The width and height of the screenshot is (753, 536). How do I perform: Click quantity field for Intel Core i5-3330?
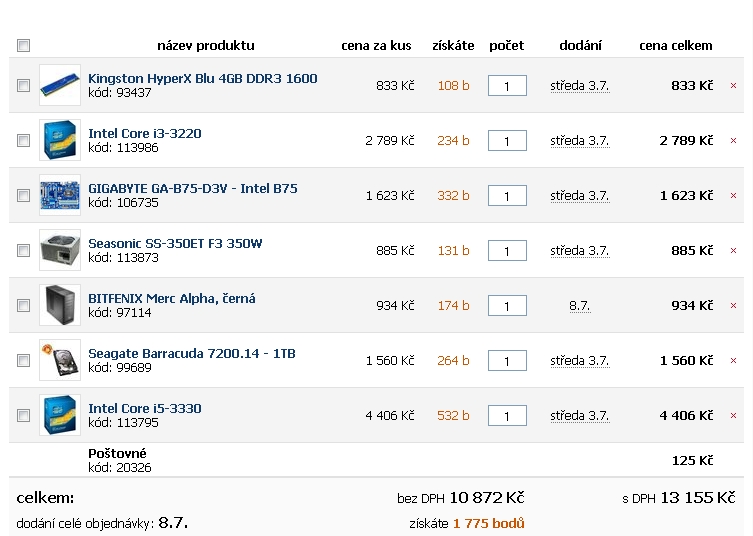coord(507,415)
